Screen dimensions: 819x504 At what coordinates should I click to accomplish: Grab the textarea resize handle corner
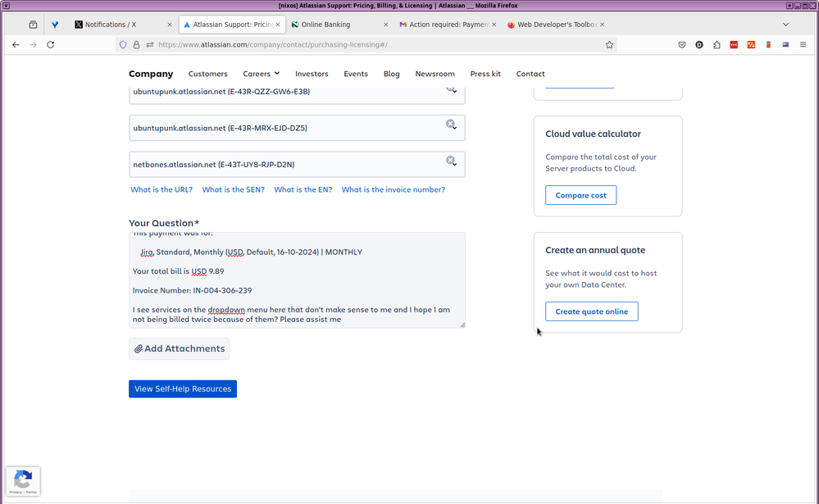coord(462,325)
